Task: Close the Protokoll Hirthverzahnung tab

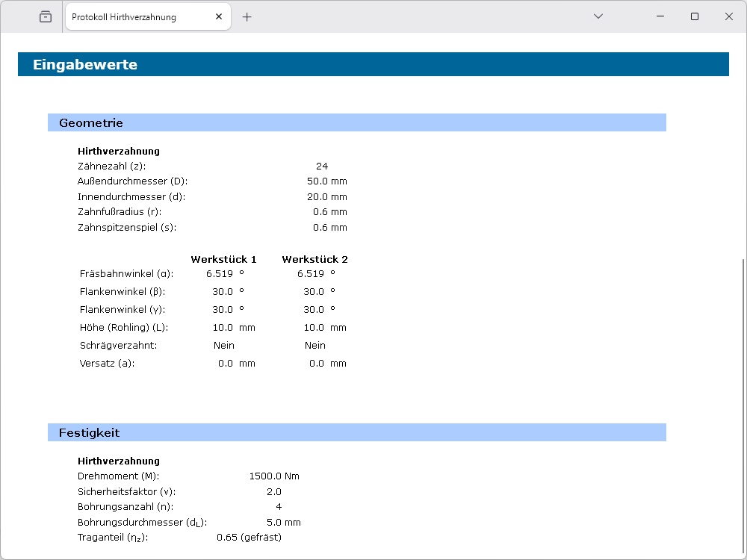Action: (x=219, y=16)
